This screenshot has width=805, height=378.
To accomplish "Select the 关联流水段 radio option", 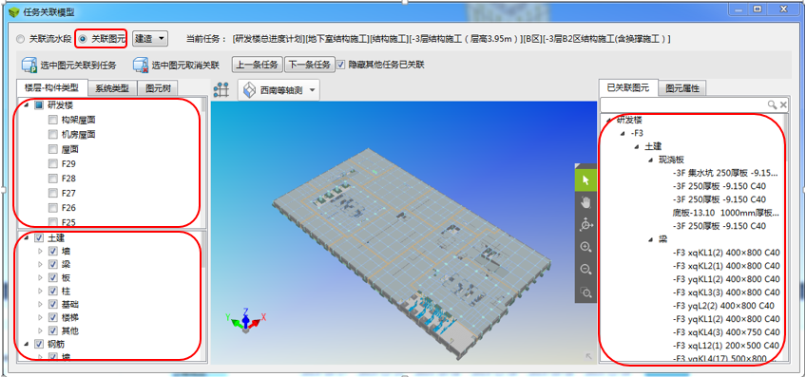I will tap(20, 39).
